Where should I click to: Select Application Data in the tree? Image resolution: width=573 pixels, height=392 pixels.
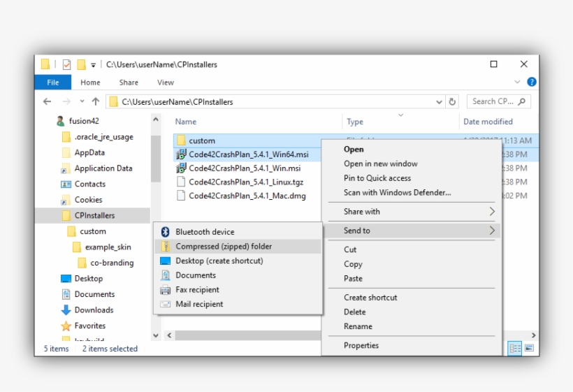pos(103,168)
